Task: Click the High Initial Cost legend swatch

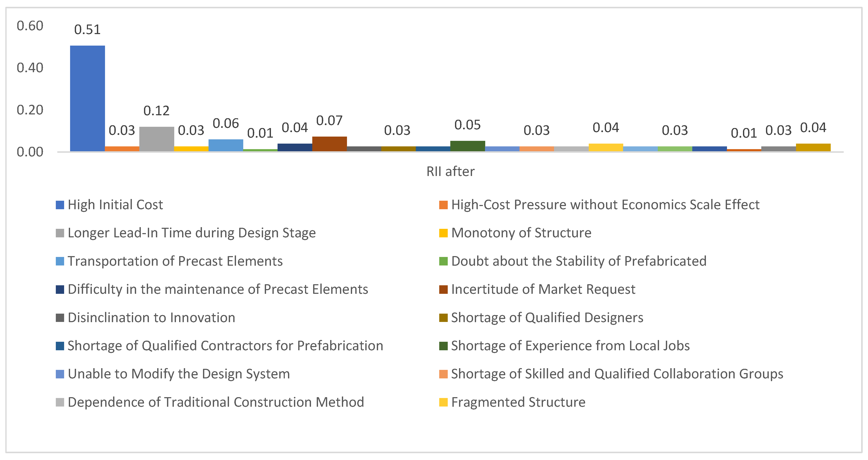Action: tap(60, 205)
